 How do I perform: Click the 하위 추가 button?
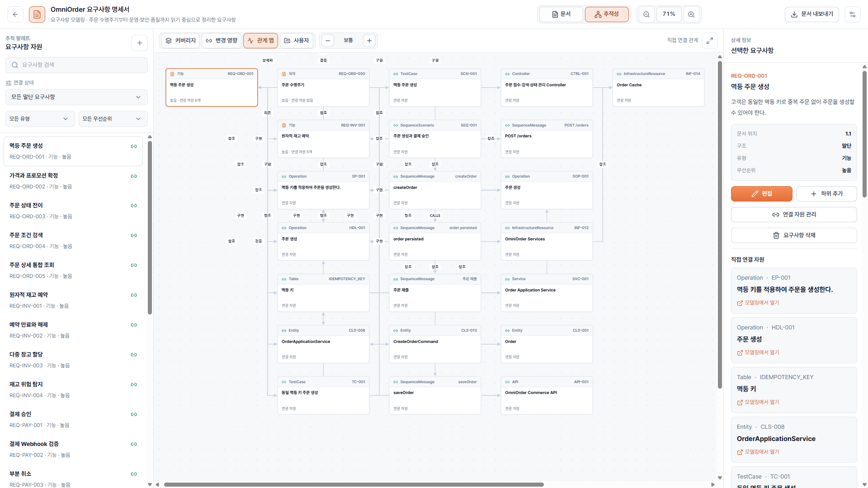tap(826, 194)
